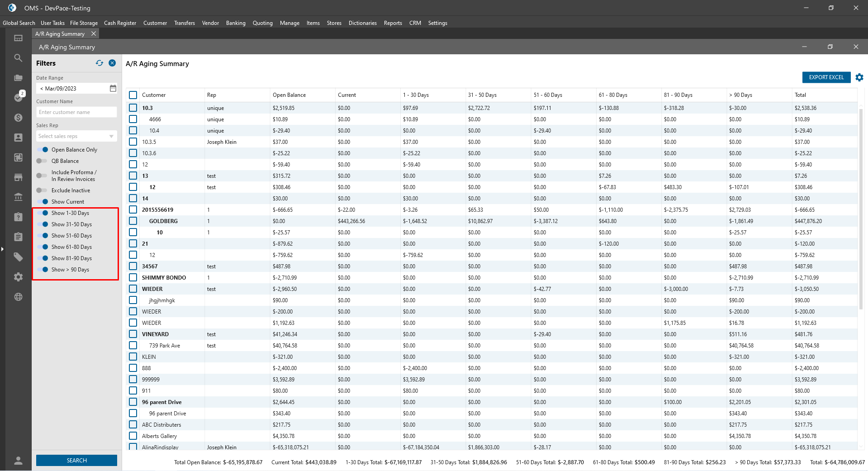Click the clipboard list sidebar icon
The image size is (868, 471).
(x=18, y=237)
